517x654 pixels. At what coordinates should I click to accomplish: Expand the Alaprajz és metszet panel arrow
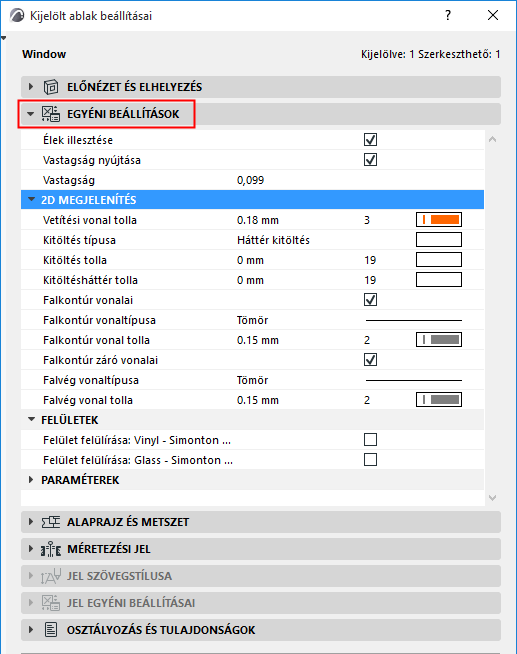pos(31,522)
